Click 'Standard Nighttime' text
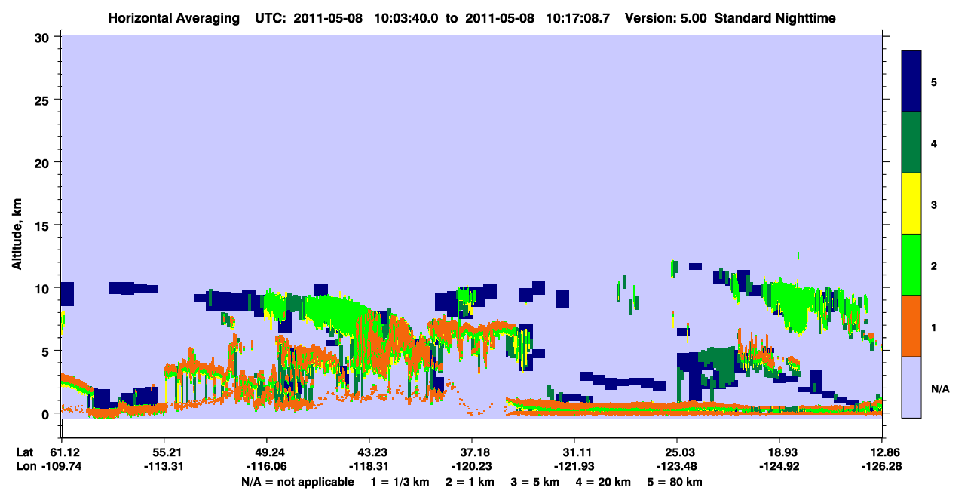 coord(775,18)
